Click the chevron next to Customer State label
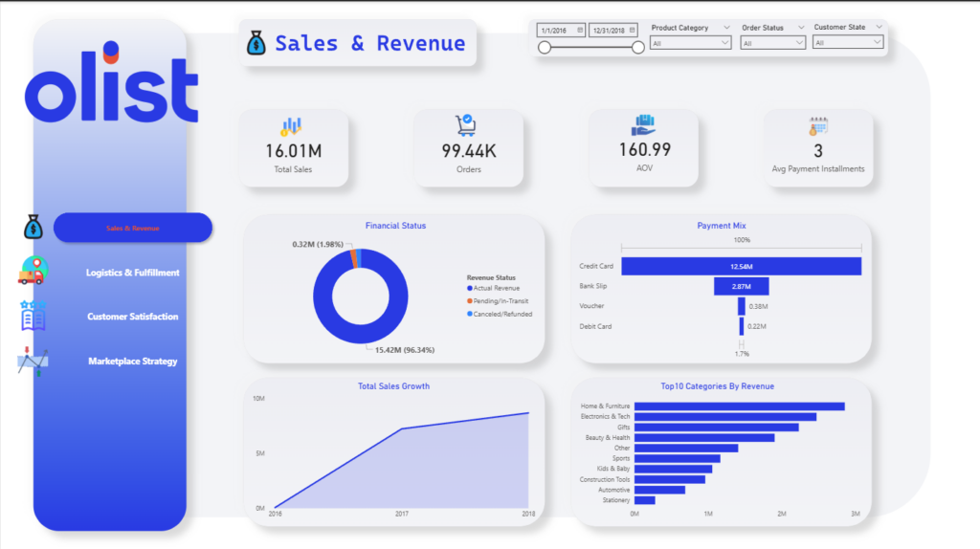The height and width of the screenshot is (549, 980). (879, 27)
